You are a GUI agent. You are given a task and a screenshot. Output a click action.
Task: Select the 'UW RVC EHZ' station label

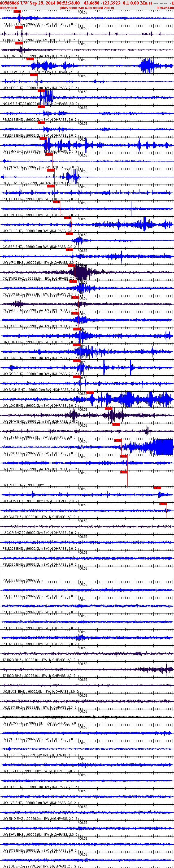click(x=13, y=453)
